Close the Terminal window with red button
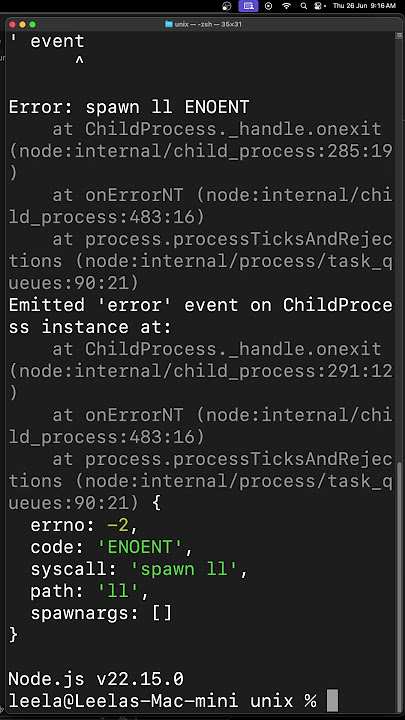 (12, 24)
